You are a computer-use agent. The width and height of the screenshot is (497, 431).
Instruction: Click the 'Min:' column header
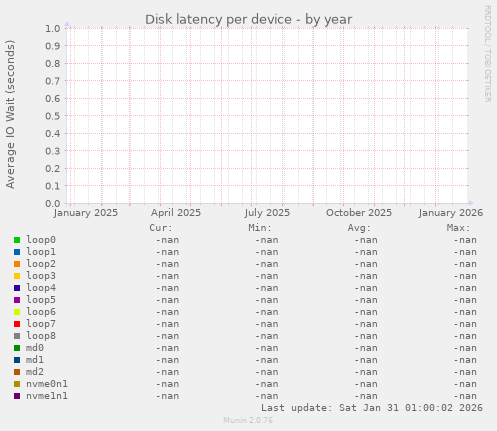pyautogui.click(x=260, y=228)
